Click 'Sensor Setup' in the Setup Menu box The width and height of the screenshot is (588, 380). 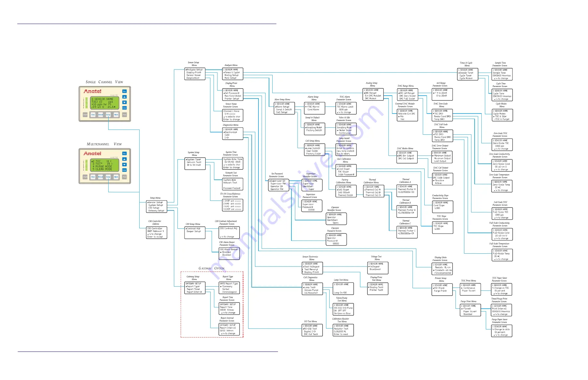tap(155, 202)
